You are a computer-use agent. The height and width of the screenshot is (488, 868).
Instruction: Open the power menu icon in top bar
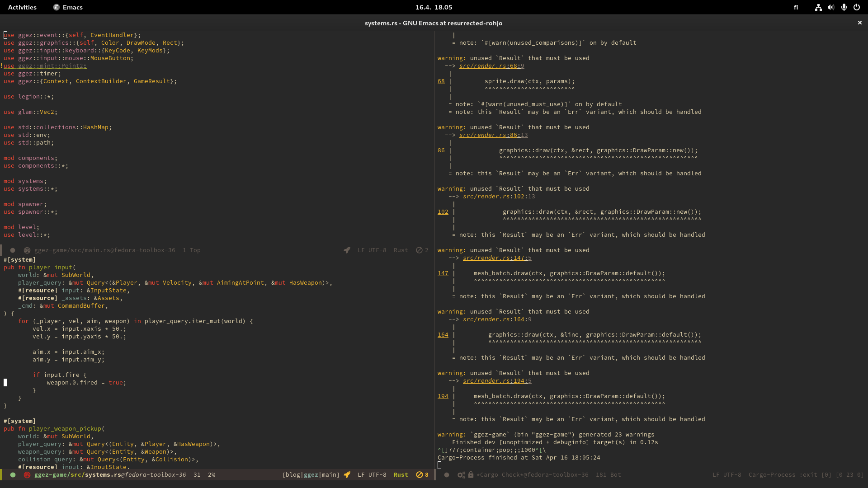coord(857,7)
